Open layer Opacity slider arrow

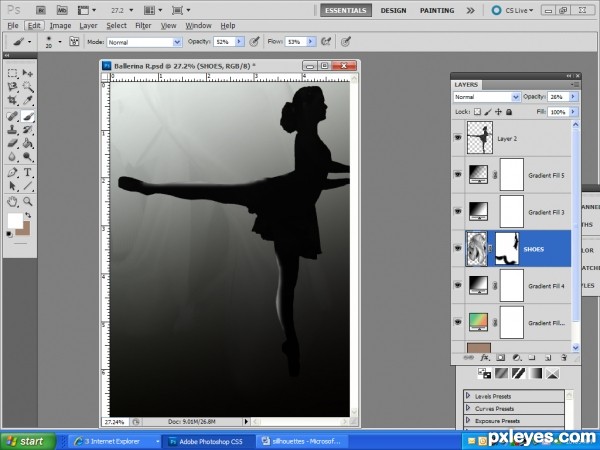pos(573,97)
